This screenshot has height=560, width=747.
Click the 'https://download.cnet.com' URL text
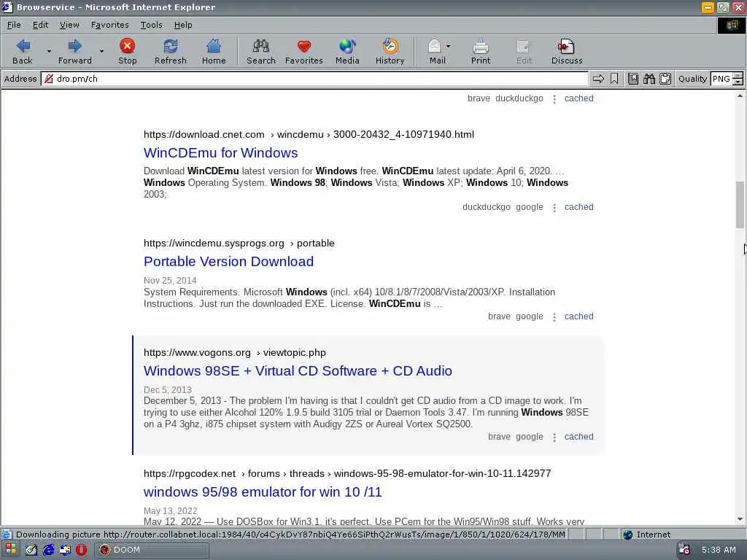click(x=204, y=135)
